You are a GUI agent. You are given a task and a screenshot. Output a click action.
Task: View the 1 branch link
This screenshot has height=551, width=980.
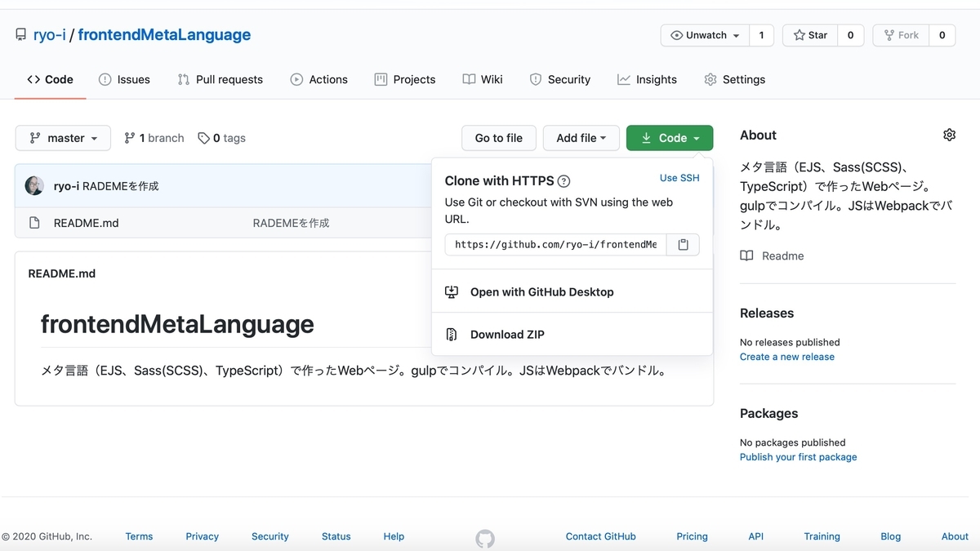click(154, 138)
